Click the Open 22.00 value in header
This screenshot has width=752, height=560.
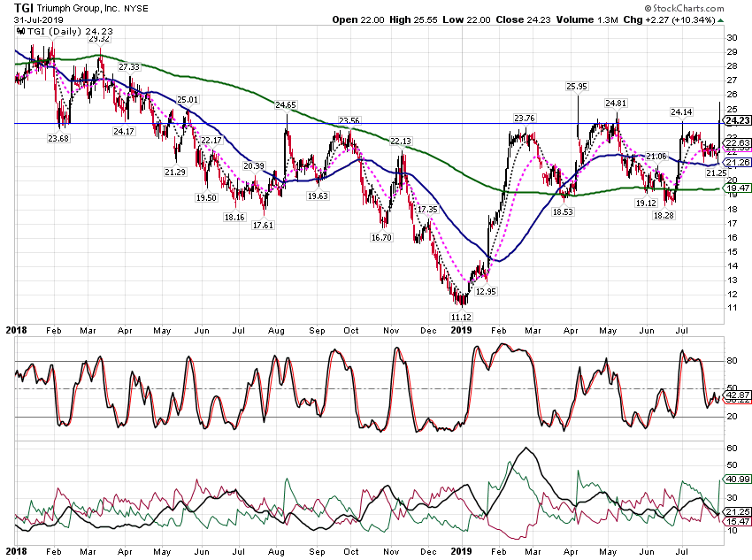pos(358,19)
